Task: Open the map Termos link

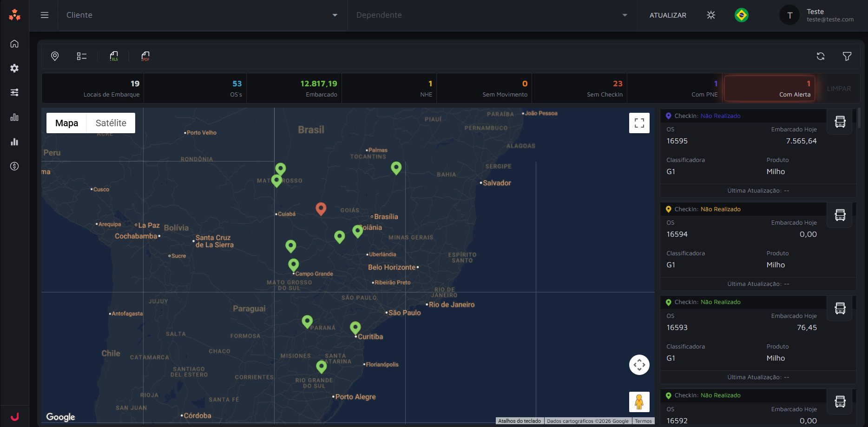Action: click(x=643, y=421)
